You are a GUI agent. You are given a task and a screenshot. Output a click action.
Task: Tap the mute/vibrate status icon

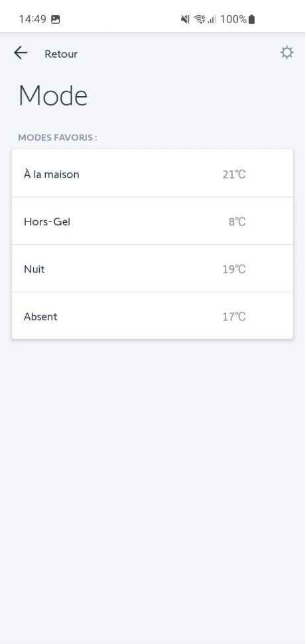[x=185, y=19]
